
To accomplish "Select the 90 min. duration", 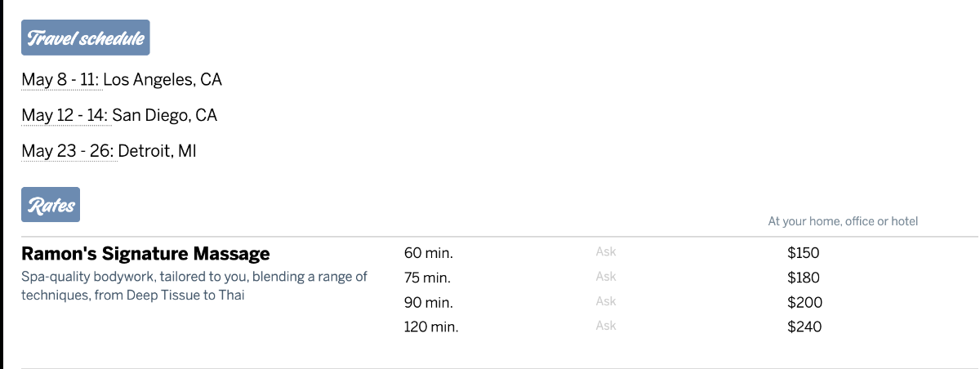I will pyautogui.click(x=429, y=303).
